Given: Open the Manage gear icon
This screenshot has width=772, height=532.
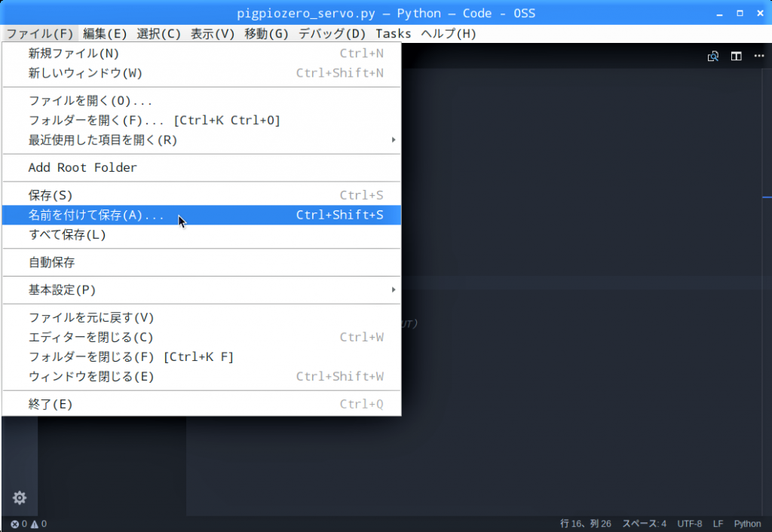Looking at the screenshot, I should click(20, 497).
